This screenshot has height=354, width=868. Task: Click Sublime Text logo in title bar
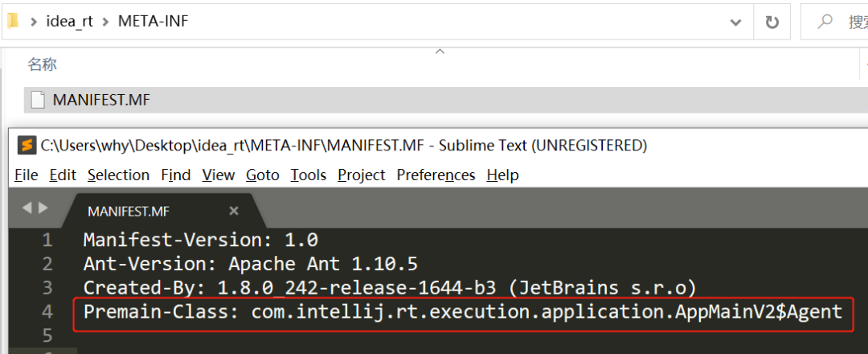pos(26,145)
